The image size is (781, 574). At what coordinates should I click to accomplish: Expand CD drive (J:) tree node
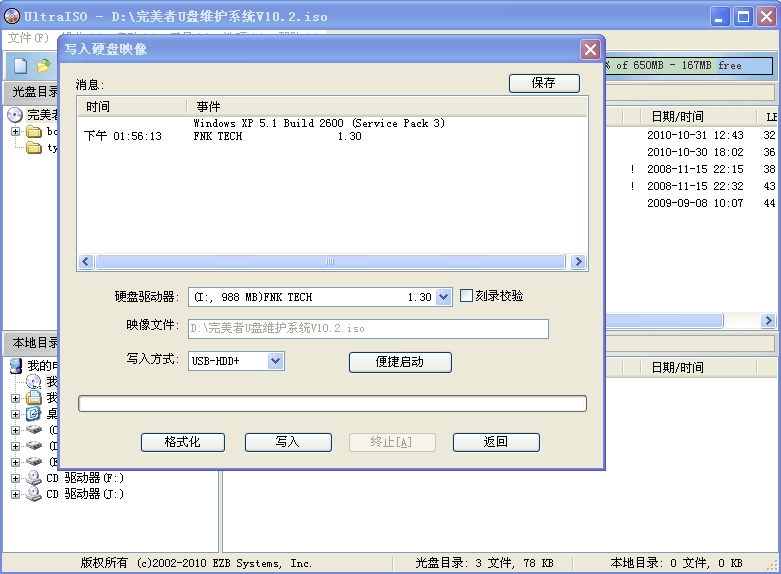(15, 494)
